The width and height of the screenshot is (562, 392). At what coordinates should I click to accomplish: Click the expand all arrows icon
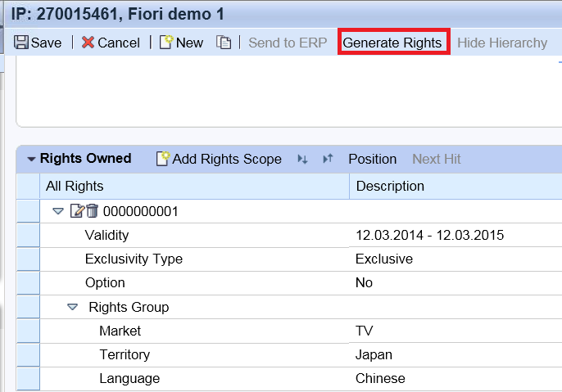pos(302,159)
